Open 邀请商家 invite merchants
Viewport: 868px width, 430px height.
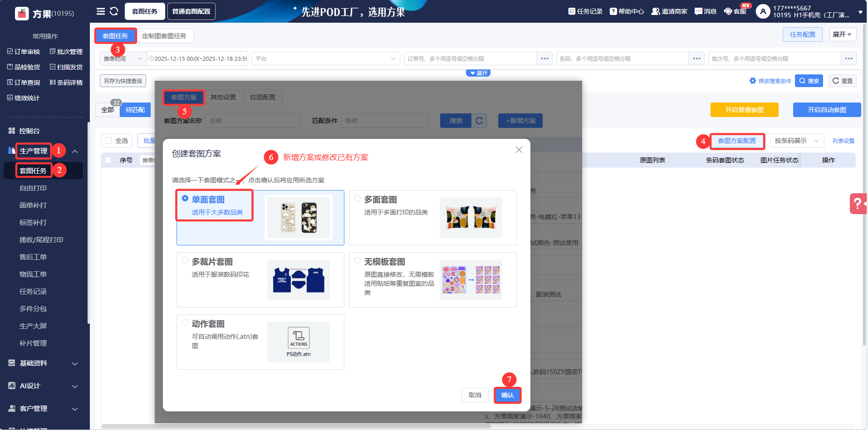(x=669, y=11)
